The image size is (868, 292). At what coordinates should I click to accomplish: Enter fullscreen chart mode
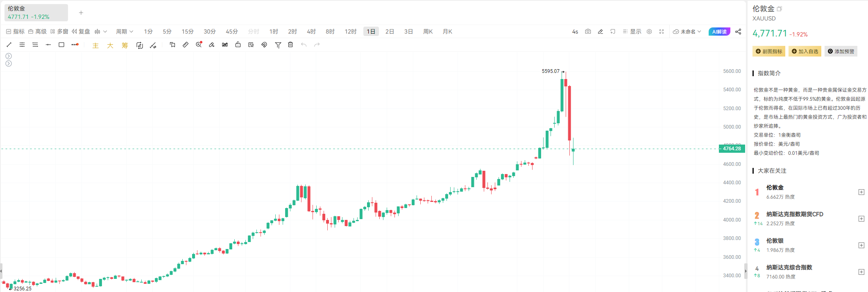click(x=662, y=32)
